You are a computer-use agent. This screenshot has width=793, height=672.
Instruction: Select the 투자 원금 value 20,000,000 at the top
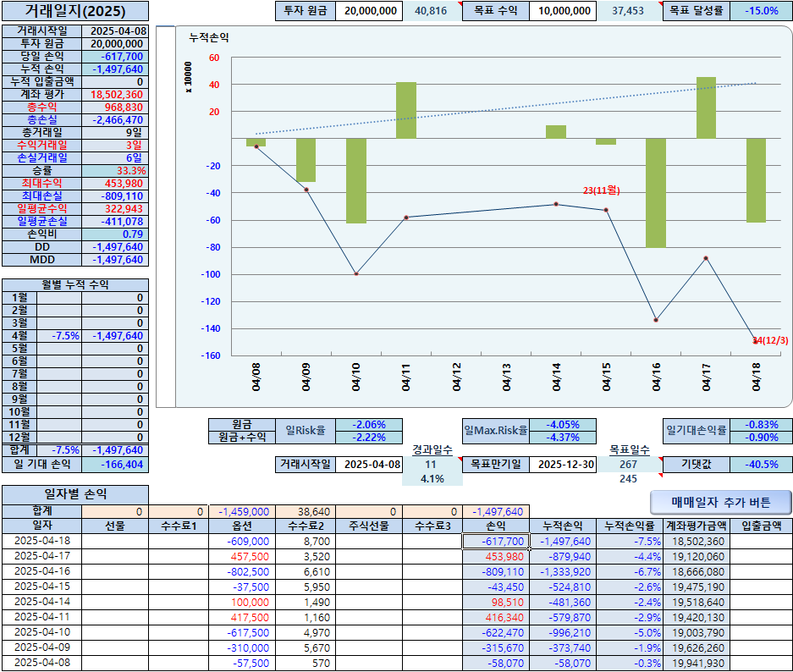tap(370, 11)
